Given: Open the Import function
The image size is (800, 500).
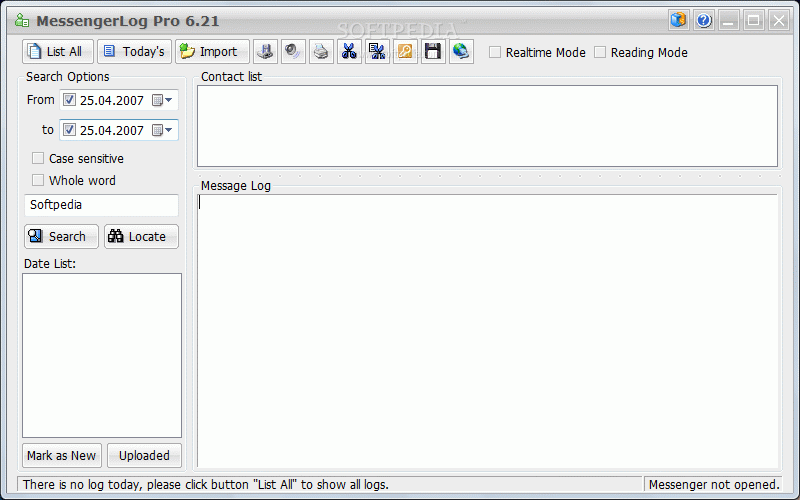Looking at the screenshot, I should [x=212, y=52].
